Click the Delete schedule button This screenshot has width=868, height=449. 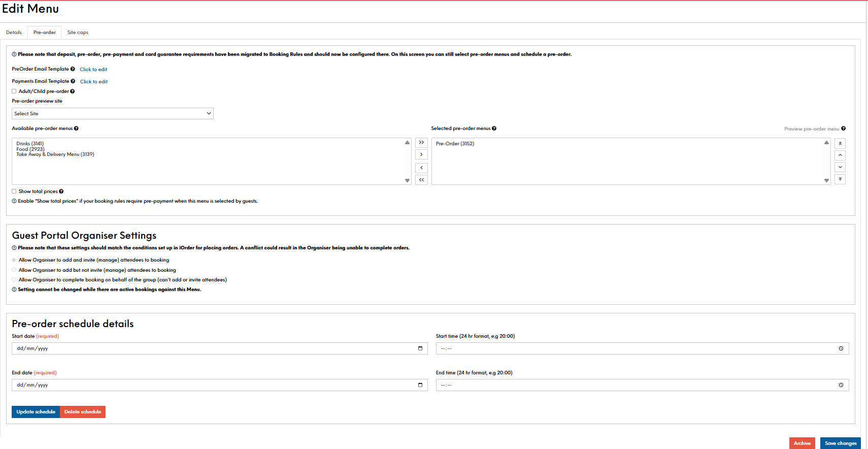(x=83, y=412)
